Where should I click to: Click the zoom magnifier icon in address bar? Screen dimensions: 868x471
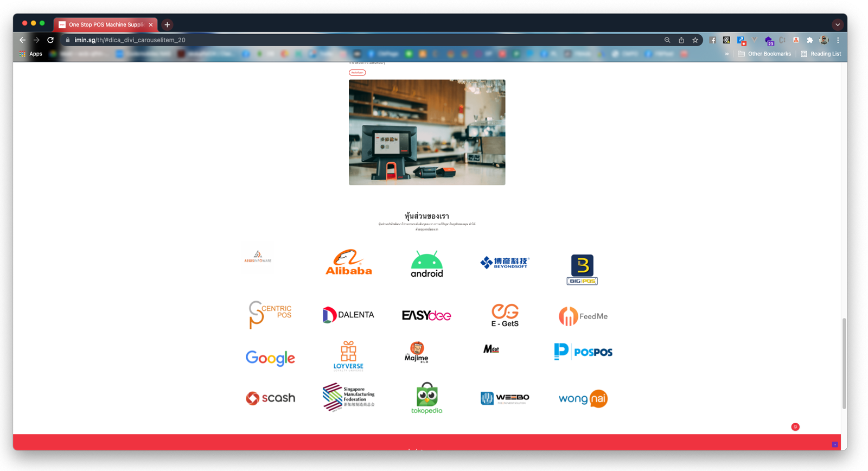[x=667, y=40]
